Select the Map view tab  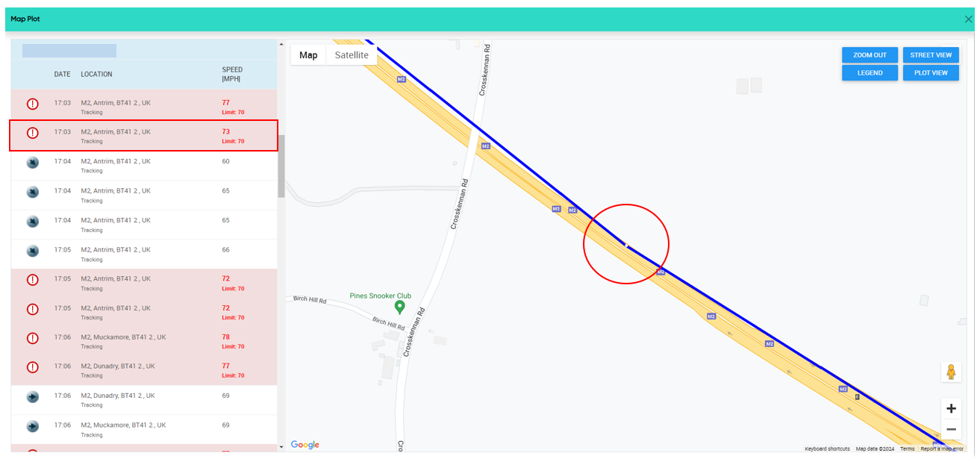[x=308, y=55]
